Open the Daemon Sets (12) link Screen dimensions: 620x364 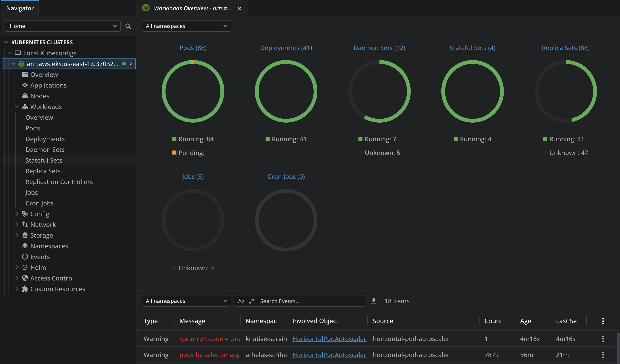click(379, 48)
